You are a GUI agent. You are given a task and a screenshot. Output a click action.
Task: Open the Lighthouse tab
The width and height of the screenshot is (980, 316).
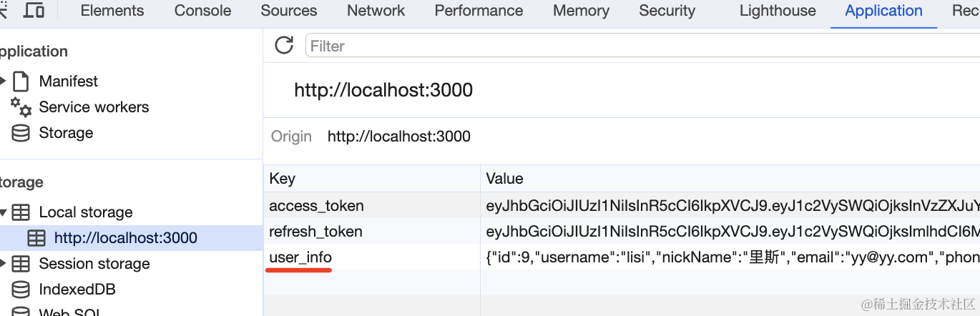(777, 11)
